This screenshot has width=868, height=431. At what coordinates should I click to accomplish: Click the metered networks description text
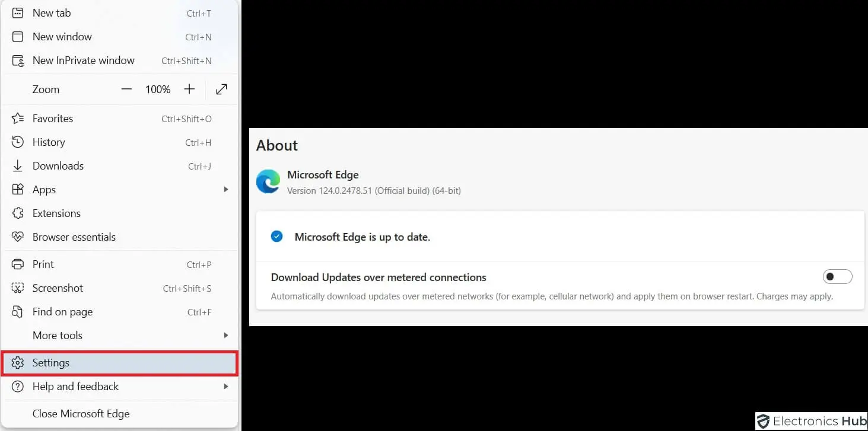552,296
